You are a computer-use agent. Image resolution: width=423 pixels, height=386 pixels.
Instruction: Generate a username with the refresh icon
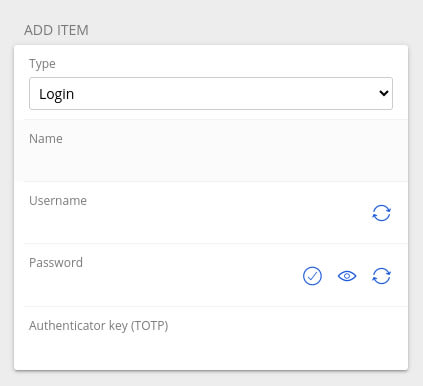click(381, 213)
